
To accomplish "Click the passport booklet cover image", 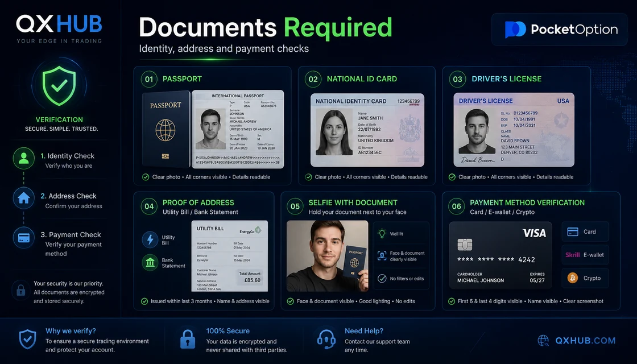I will coord(166,130).
